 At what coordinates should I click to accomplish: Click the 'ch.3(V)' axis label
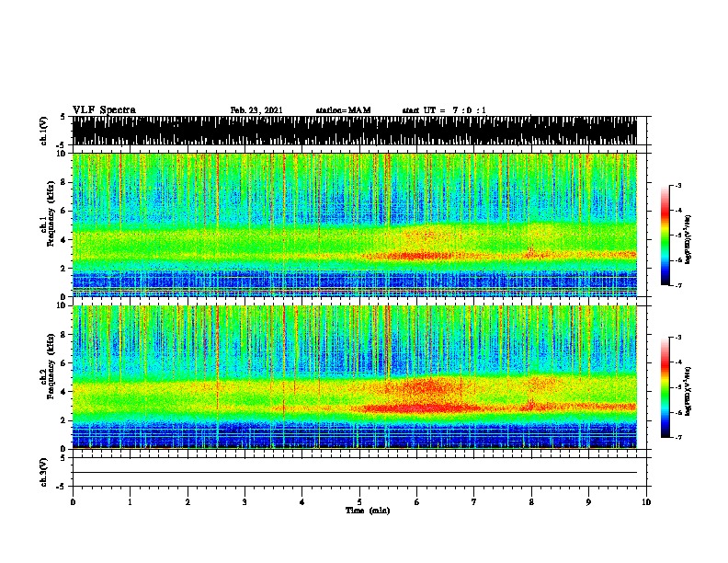[44, 472]
